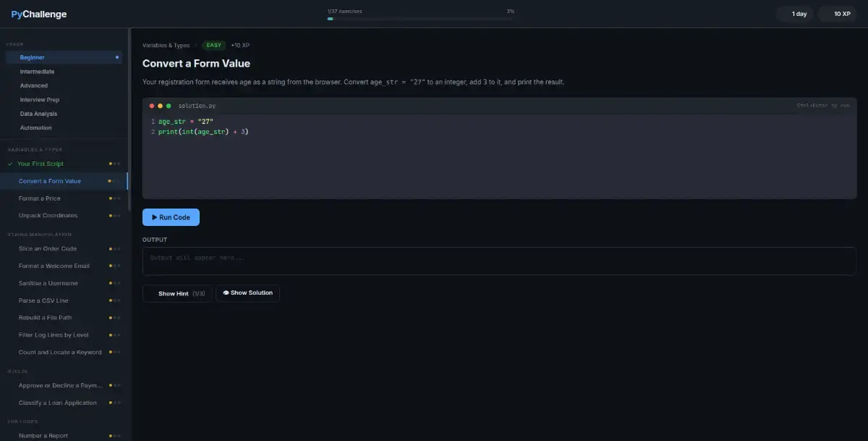Open Format a Price exercise
The height and width of the screenshot is (441, 868).
64,198
